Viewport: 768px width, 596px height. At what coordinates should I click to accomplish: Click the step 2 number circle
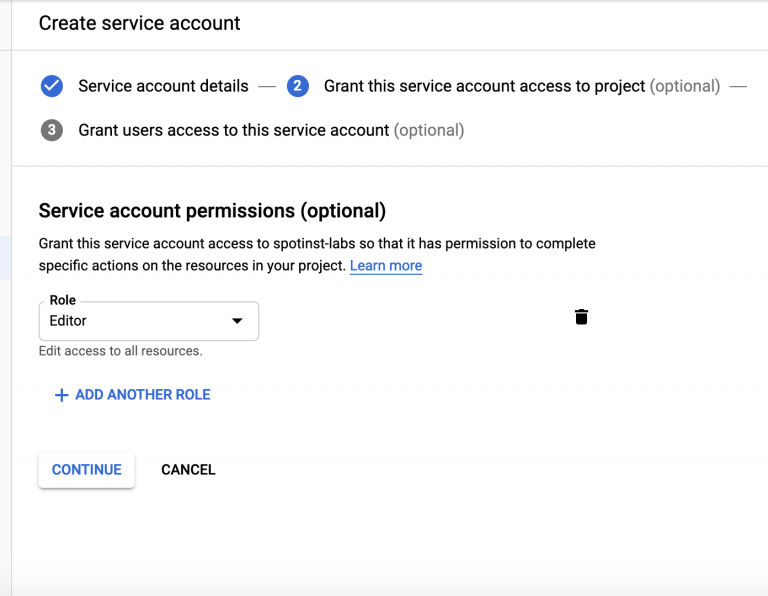pos(297,86)
